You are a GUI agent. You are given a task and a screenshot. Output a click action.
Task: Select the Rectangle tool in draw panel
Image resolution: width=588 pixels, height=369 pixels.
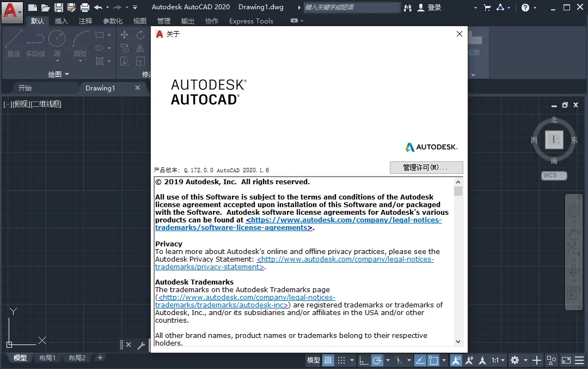[100, 35]
